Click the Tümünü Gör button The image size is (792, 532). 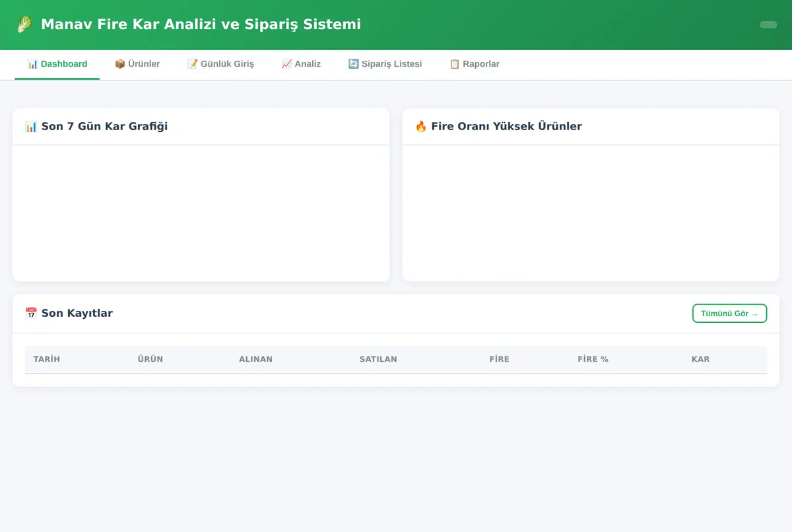click(x=729, y=314)
